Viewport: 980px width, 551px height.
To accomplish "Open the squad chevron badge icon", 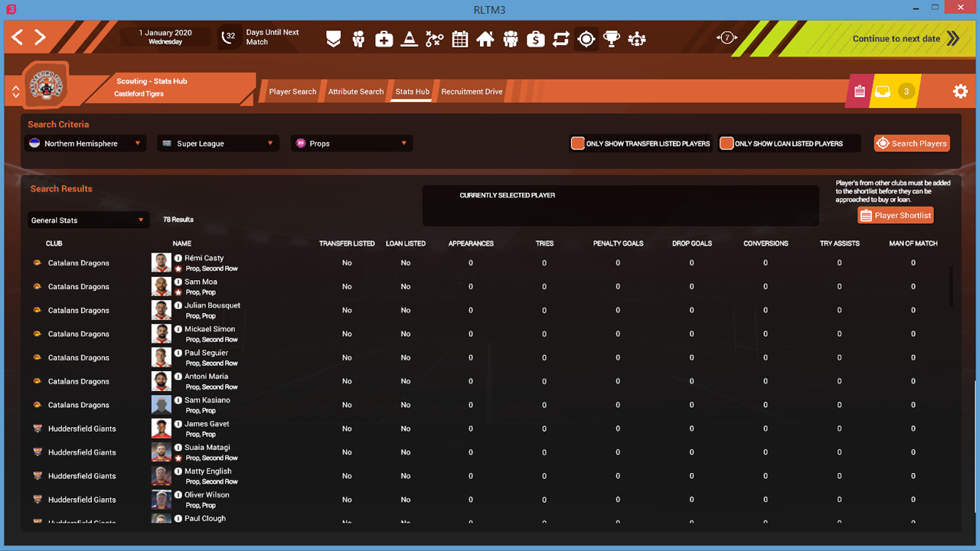I will point(333,39).
